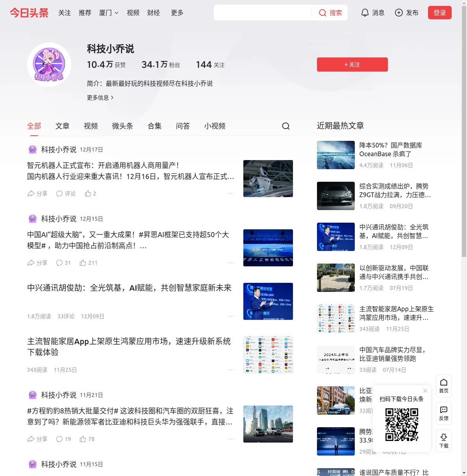
Task: Click author name 科技小乔说 on 11月21日 post
Action: click(59, 395)
